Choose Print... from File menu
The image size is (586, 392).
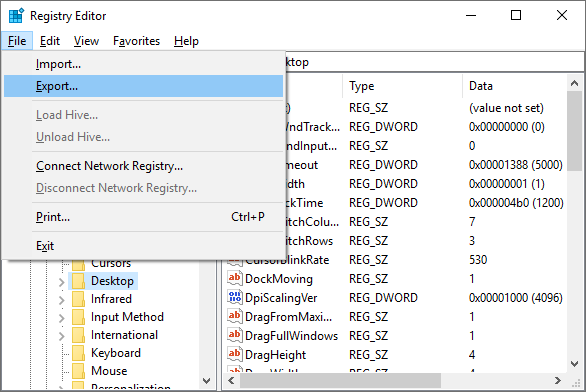click(x=144, y=217)
